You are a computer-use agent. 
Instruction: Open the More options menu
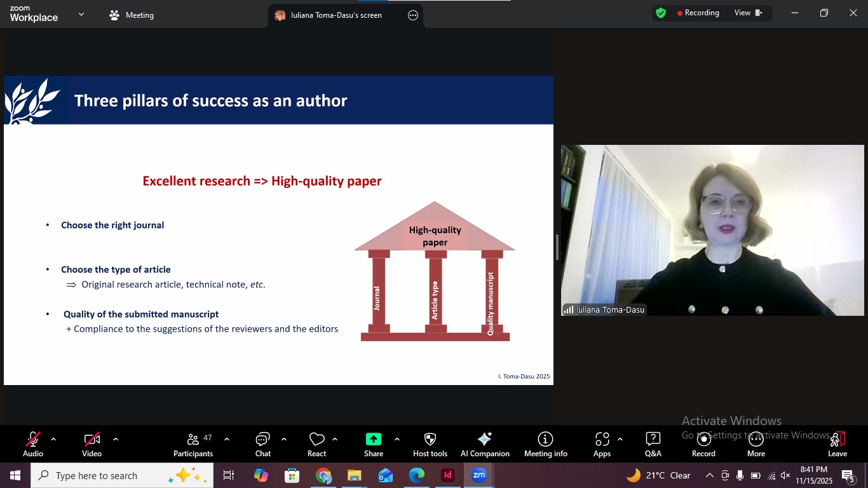point(756,444)
